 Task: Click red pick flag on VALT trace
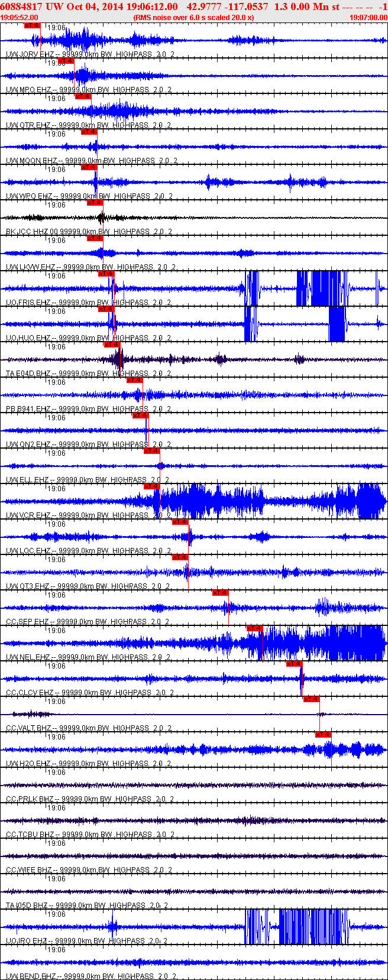[x=312, y=699]
